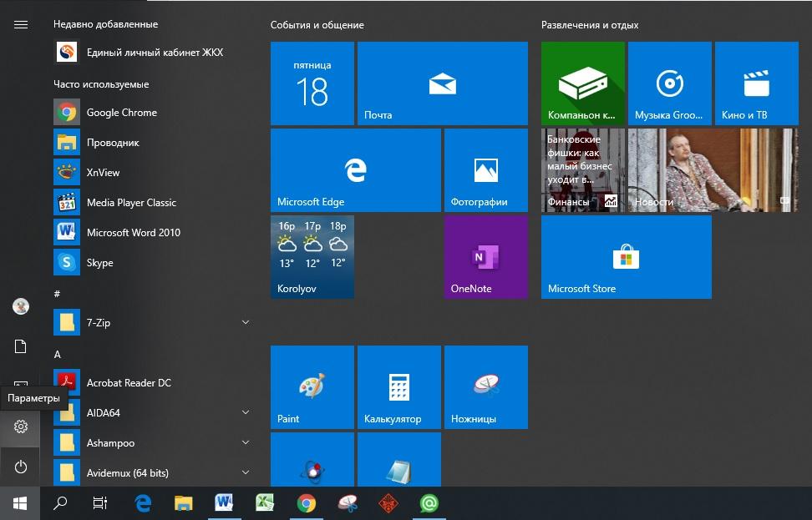Open Task View on taskbar

click(100, 503)
